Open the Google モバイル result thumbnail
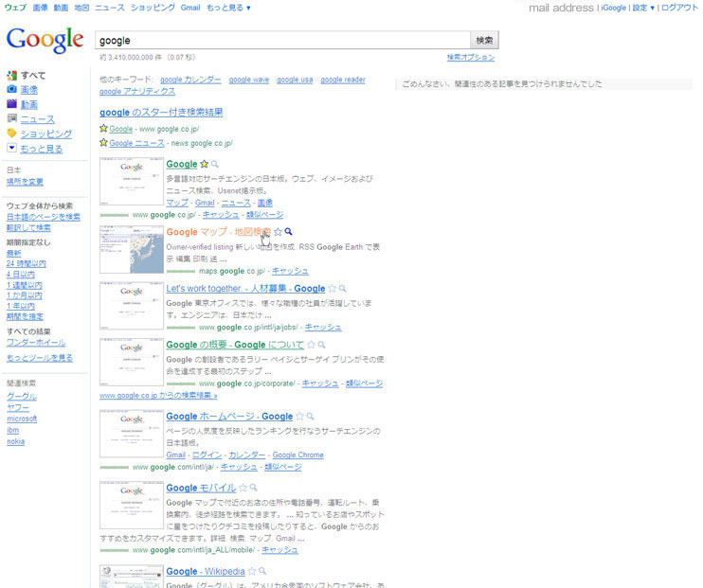703x588 pixels. click(x=132, y=505)
